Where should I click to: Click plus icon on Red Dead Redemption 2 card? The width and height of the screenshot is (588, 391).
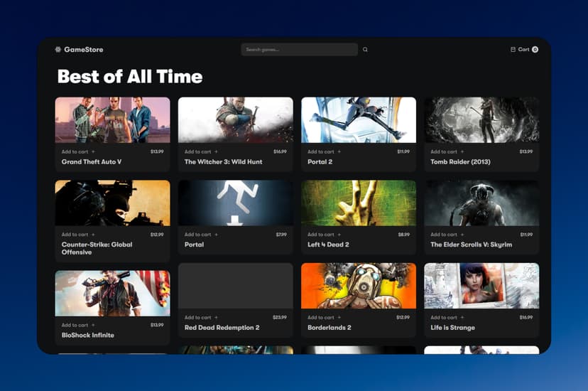click(217, 318)
